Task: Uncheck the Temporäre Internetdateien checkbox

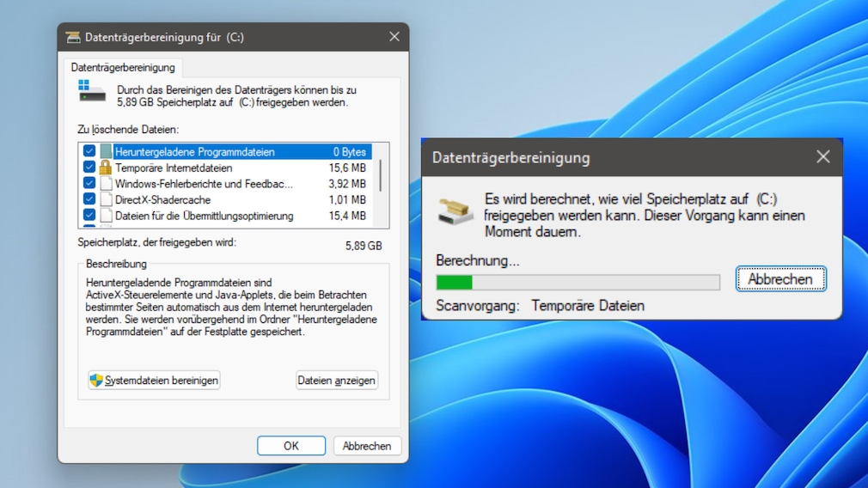Action: [x=89, y=167]
